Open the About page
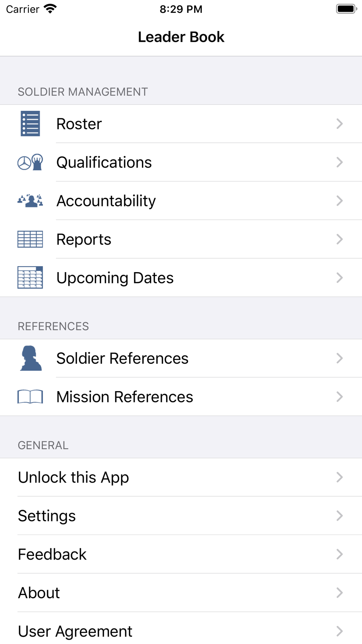 tap(39, 592)
